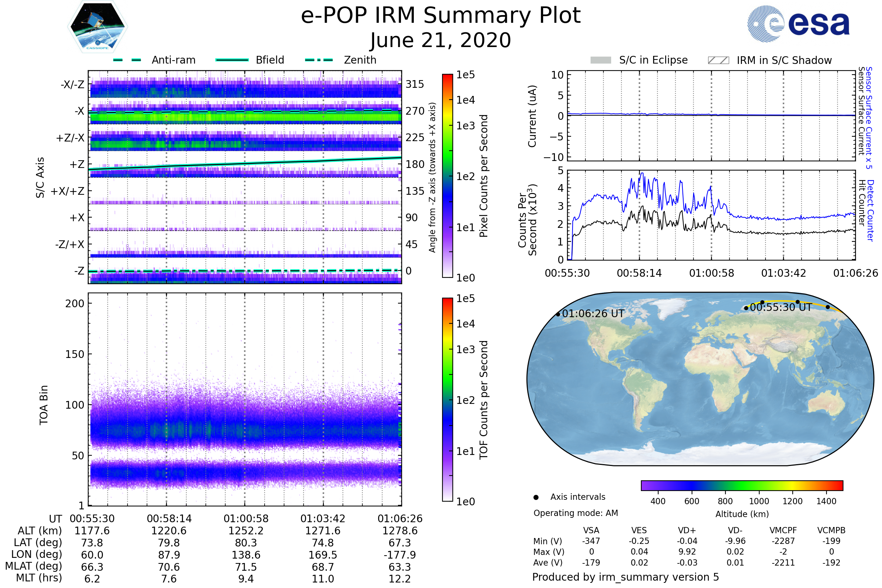
Task: Click the TOF Counts per Second colorbar
Action: point(447,399)
